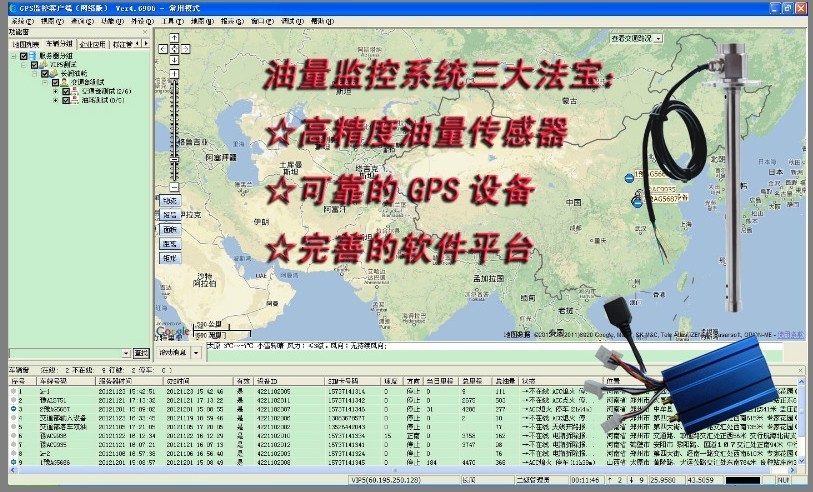Click the gray status dot in table row 1
The width and height of the screenshot is (813, 492).
click(13, 391)
